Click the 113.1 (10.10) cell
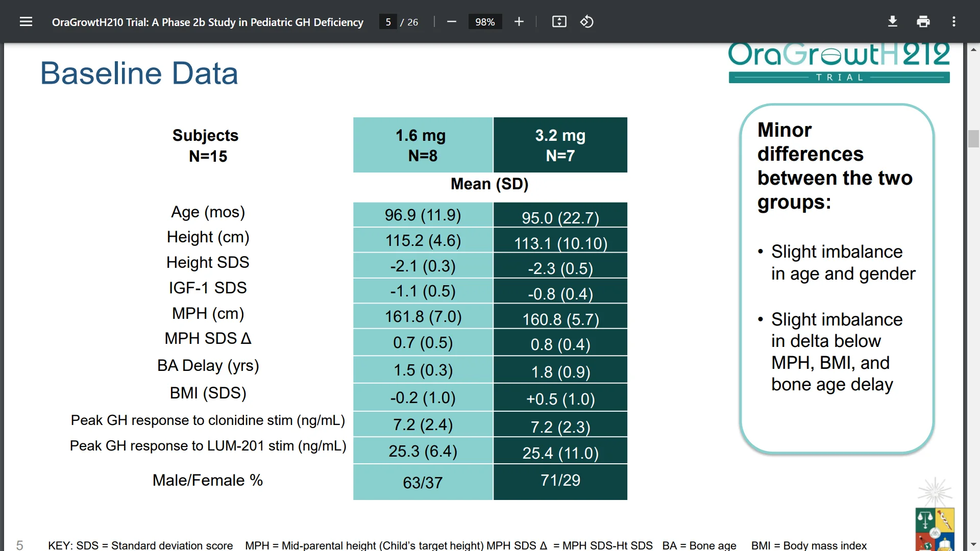This screenshot has height=551, width=980. pos(560,240)
